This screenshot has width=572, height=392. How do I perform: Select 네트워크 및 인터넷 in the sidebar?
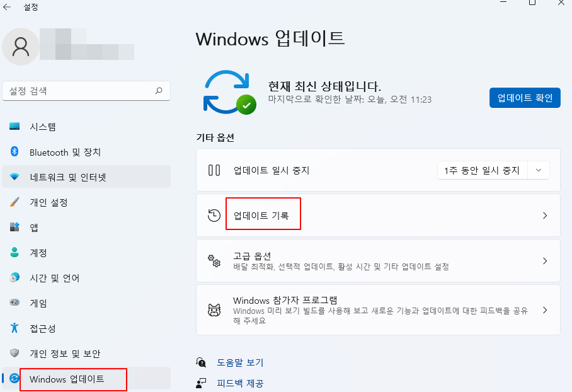(x=86, y=177)
